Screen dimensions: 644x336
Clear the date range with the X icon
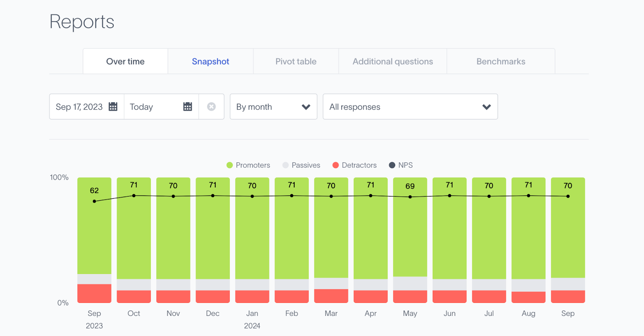(211, 107)
